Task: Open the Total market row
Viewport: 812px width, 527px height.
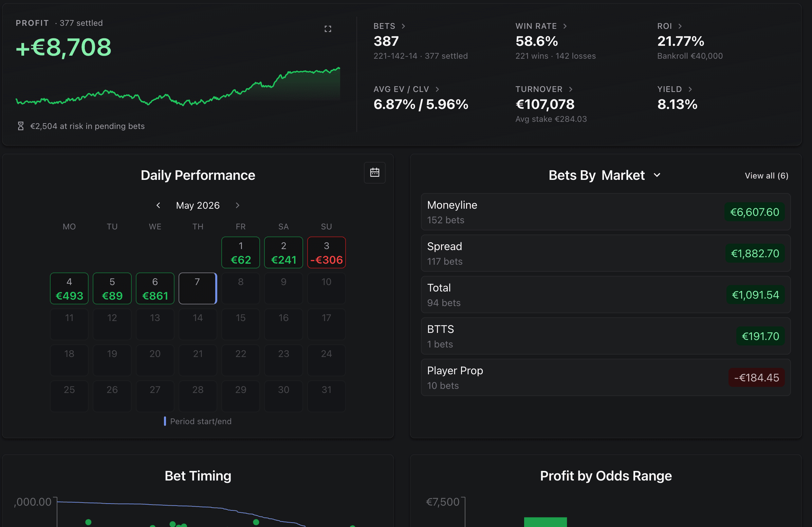Action: pos(606,295)
